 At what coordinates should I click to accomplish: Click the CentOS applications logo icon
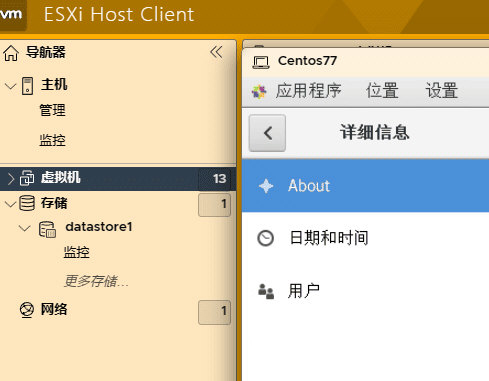click(259, 92)
